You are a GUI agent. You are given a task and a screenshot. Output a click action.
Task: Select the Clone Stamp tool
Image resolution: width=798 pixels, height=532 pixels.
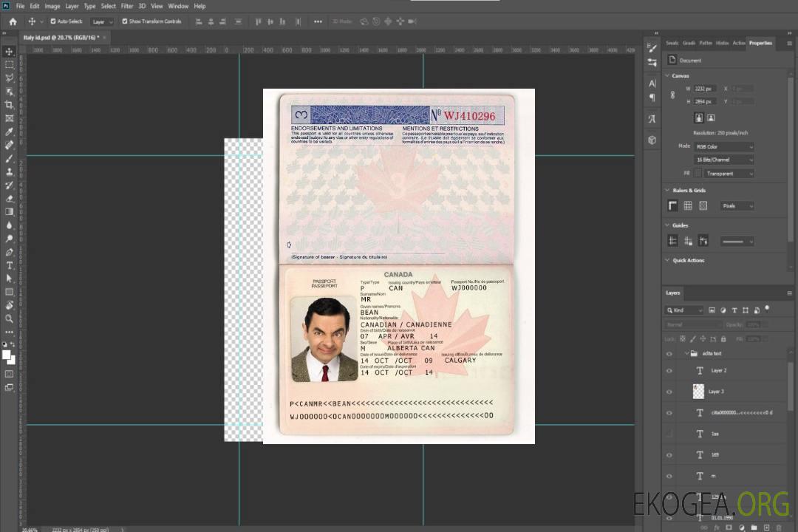pyautogui.click(x=9, y=172)
